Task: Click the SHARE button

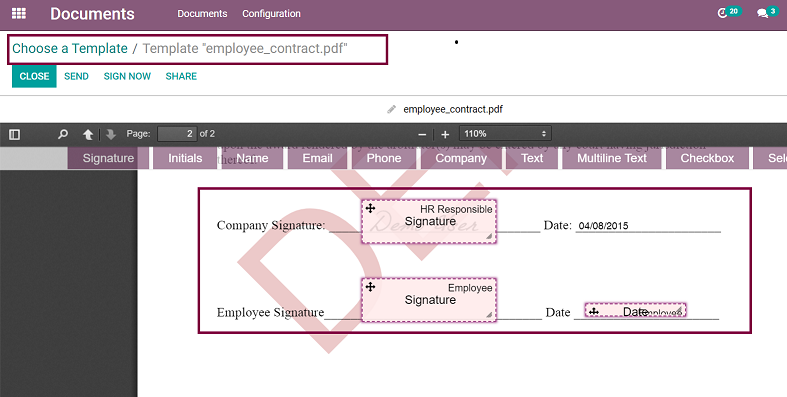Action: click(x=181, y=76)
